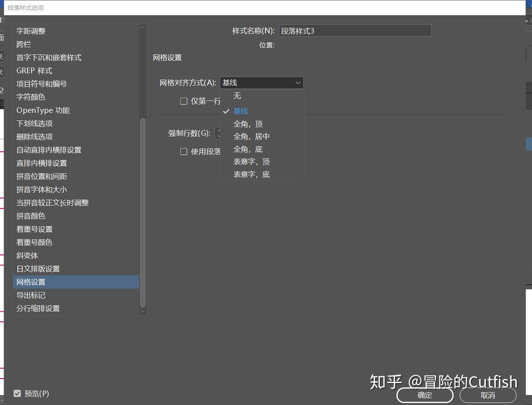Dismiss the dialog with 取消
Viewport: 532px width, 405px height.
488,395
